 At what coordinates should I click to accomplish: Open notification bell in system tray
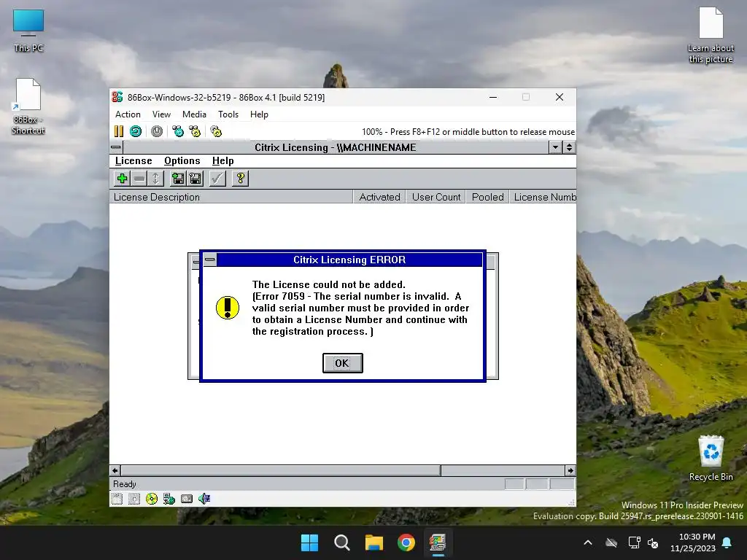(x=727, y=542)
